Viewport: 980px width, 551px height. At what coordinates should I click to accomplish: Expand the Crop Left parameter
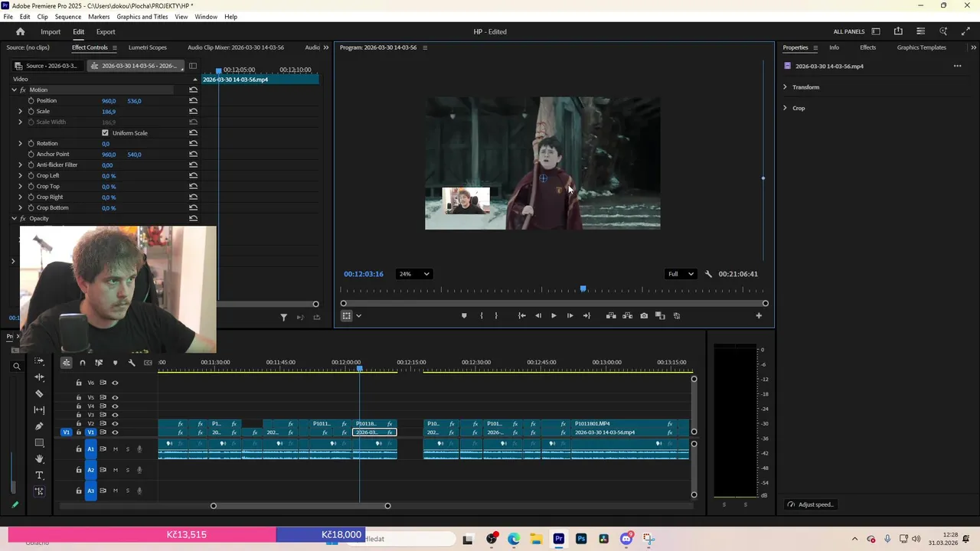pyautogui.click(x=21, y=175)
